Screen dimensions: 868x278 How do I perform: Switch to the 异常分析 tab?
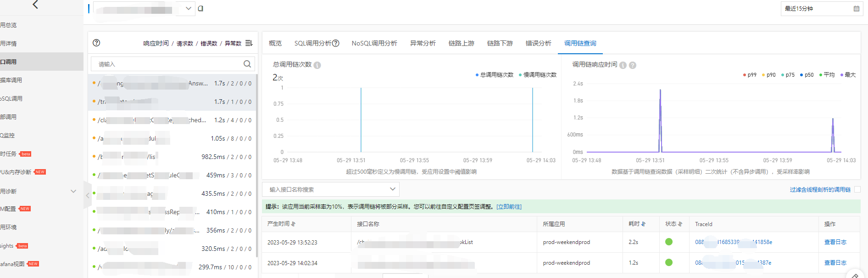(x=423, y=43)
